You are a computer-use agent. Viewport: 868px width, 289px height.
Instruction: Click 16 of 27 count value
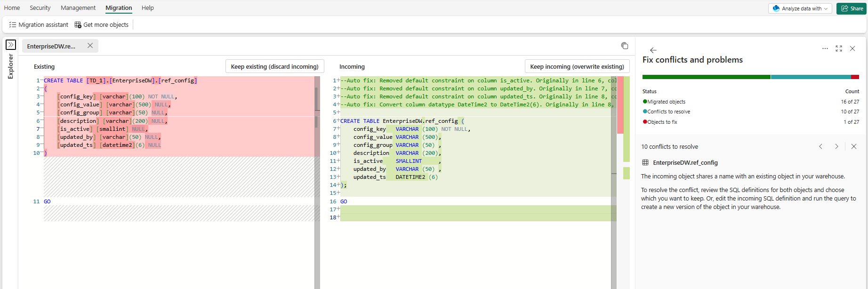point(850,102)
